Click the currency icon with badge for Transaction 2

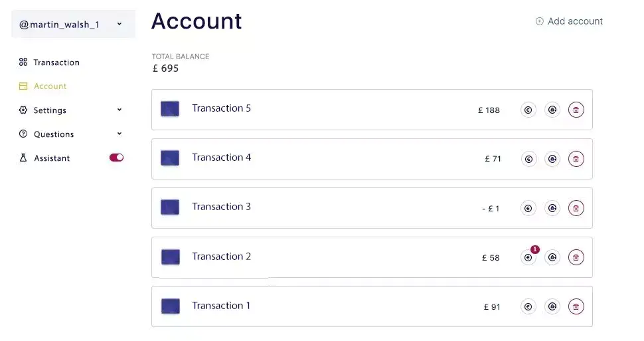[528, 257]
